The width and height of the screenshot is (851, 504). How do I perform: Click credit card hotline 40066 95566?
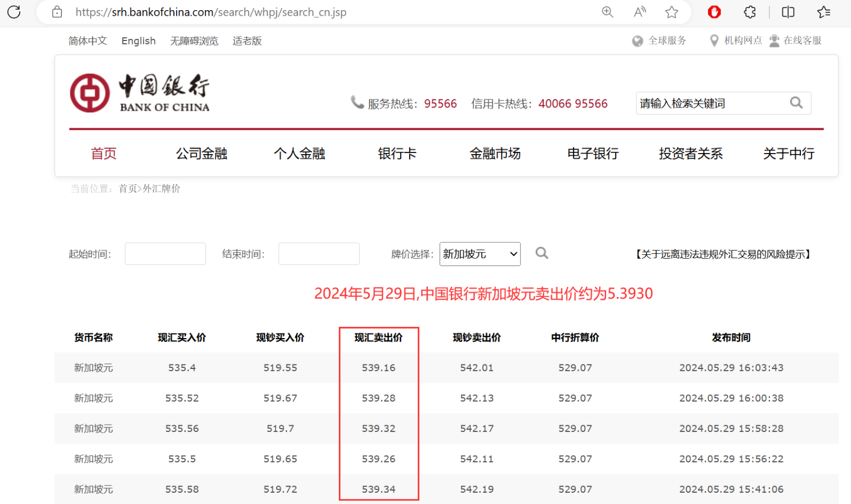[x=573, y=103]
